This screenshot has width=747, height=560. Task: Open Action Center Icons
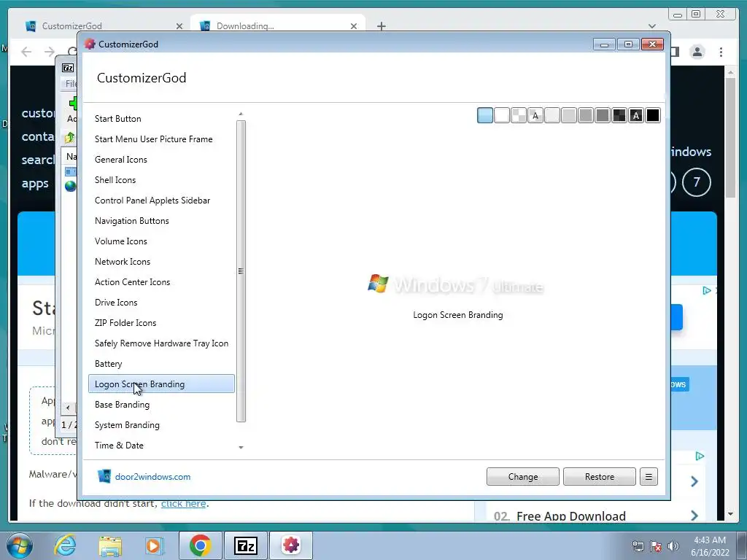coord(161,282)
